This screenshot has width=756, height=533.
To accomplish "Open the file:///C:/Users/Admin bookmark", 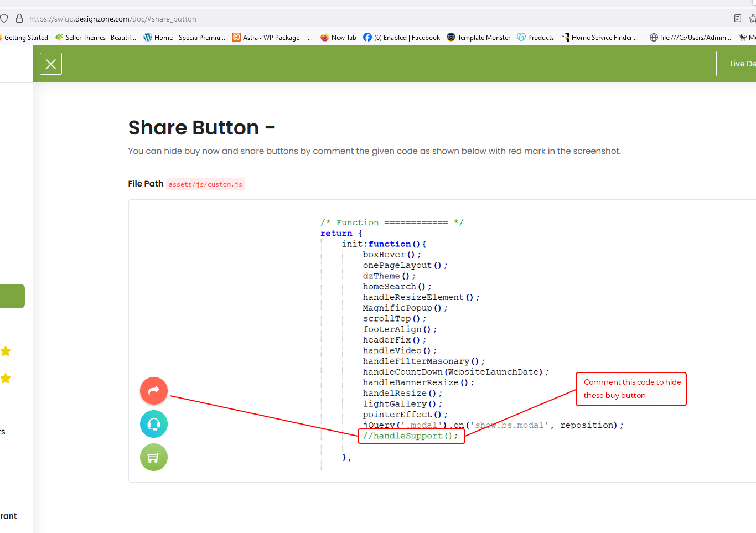I will click(690, 38).
